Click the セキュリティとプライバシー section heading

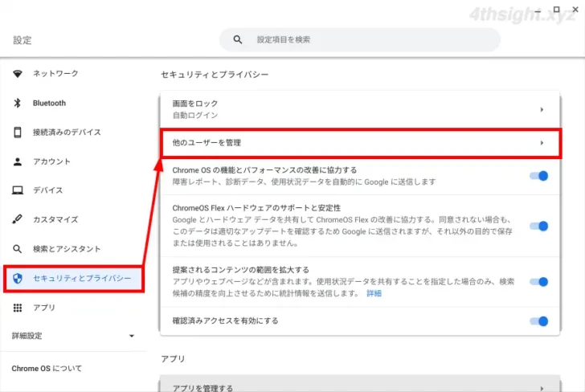pyautogui.click(x=215, y=75)
